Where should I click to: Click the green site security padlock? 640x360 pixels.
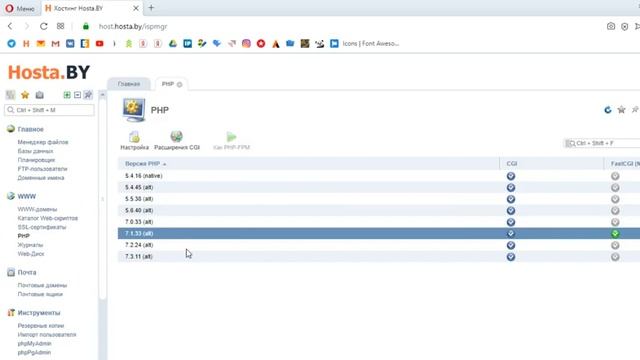(x=86, y=26)
